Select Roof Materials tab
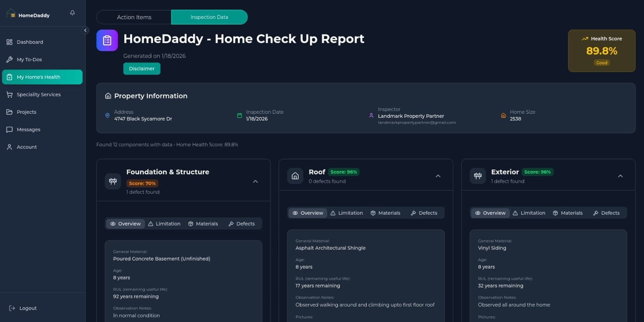 [385, 213]
